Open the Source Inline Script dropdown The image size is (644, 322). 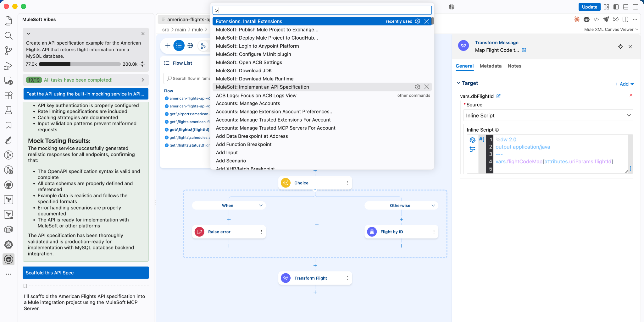tap(548, 115)
